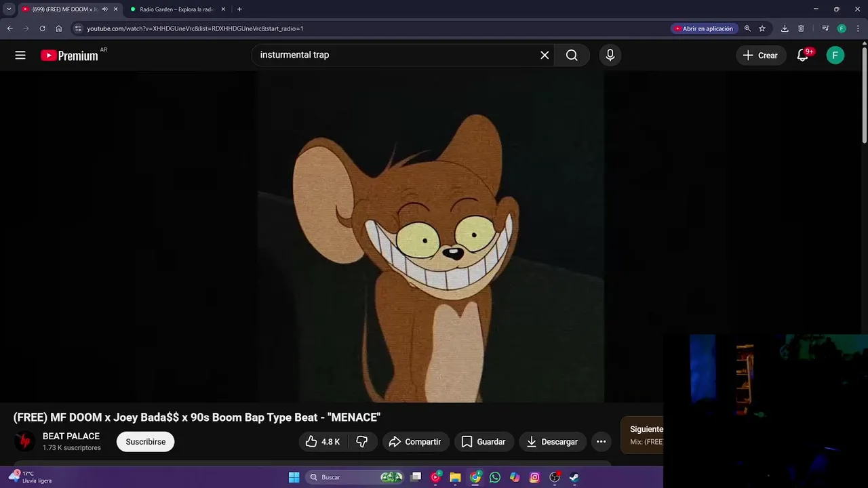Click Abrir en aplicación chip
868x488 pixels.
tap(703, 28)
